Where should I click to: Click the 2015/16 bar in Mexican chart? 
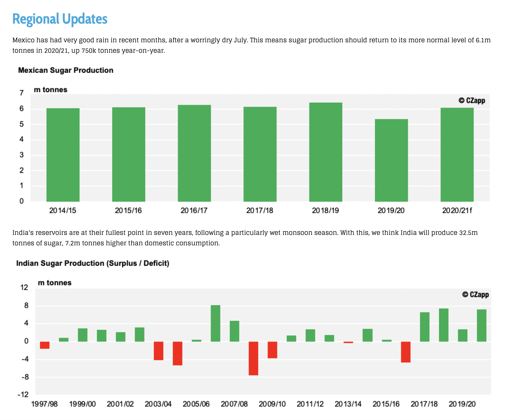pyautogui.click(x=129, y=154)
